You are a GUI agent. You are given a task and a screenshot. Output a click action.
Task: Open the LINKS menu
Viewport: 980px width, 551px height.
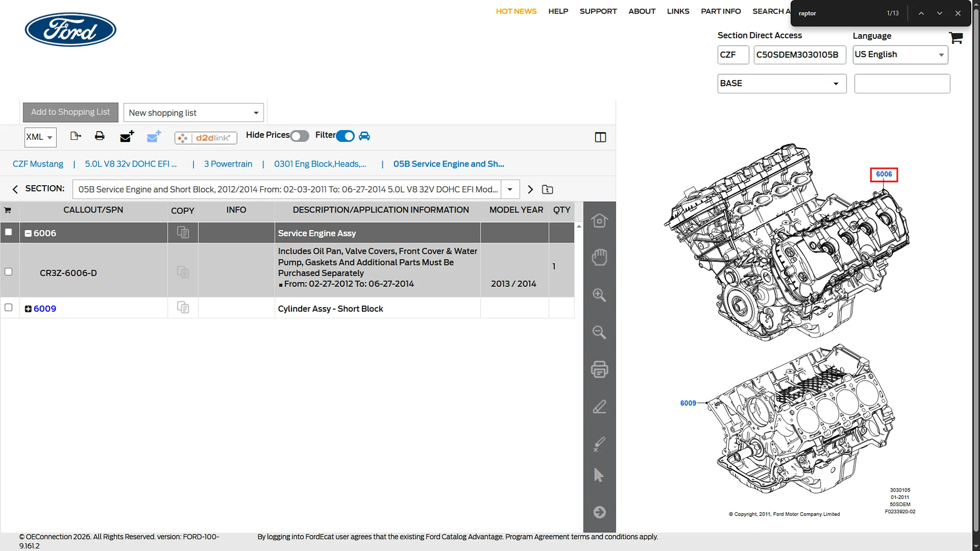pos(678,11)
